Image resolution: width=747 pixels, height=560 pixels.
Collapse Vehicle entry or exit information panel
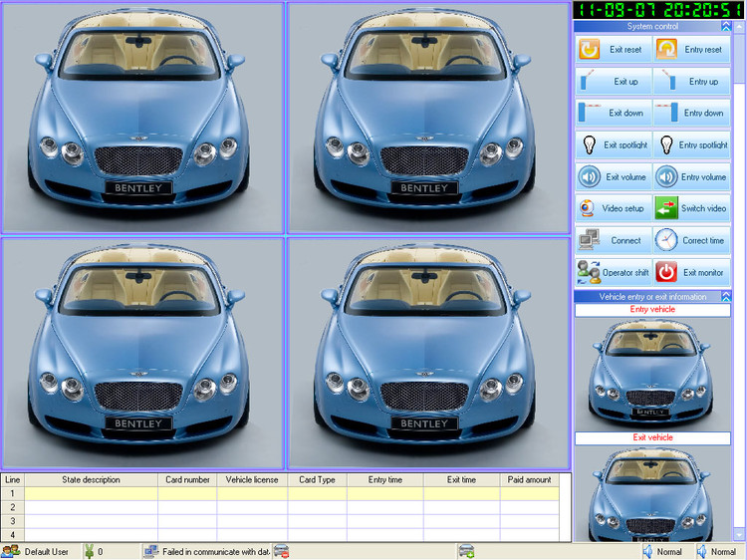pyautogui.click(x=725, y=297)
